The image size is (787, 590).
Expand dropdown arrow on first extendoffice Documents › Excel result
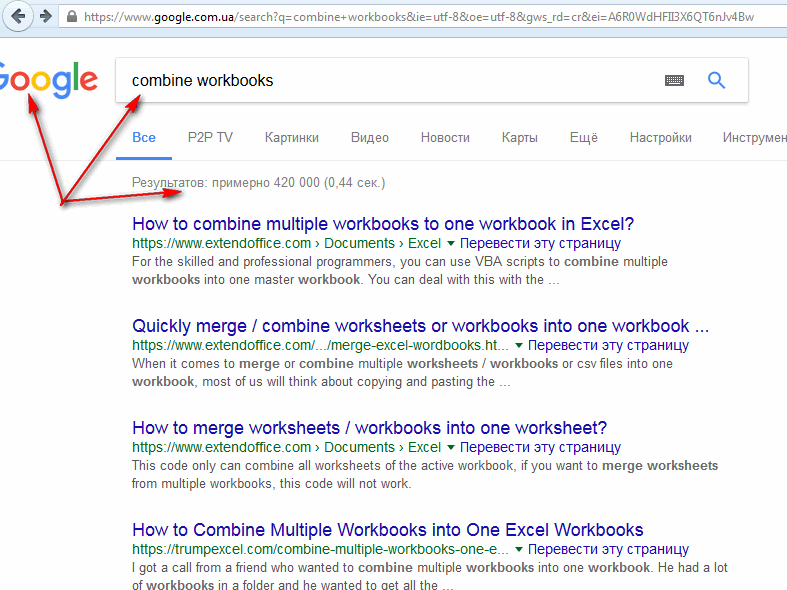(x=451, y=243)
